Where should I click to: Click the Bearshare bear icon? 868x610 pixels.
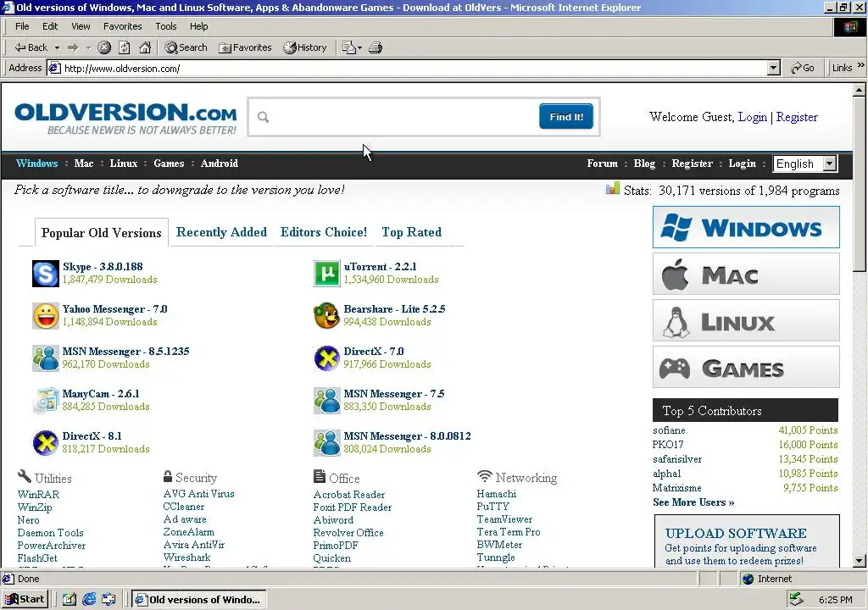tap(326, 316)
